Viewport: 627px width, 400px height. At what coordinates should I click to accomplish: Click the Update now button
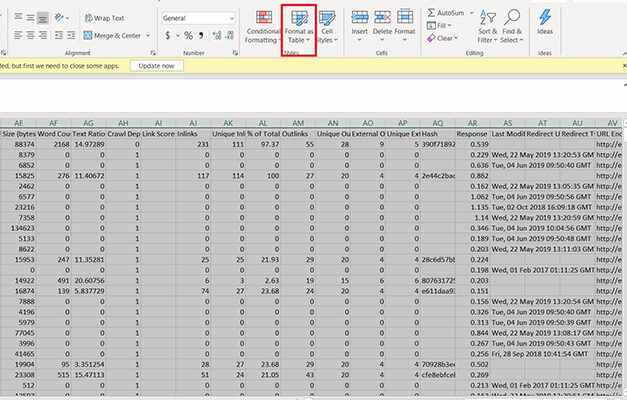tap(155, 65)
